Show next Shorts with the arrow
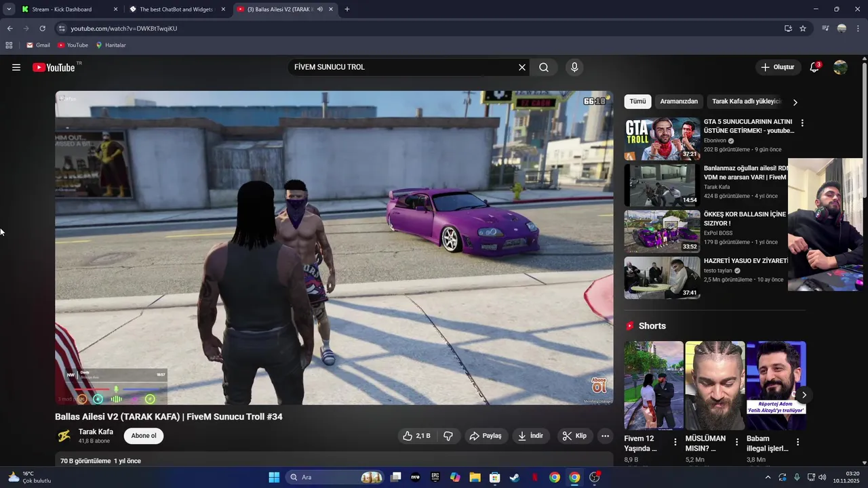The width and height of the screenshot is (868, 488). pyautogui.click(x=804, y=395)
